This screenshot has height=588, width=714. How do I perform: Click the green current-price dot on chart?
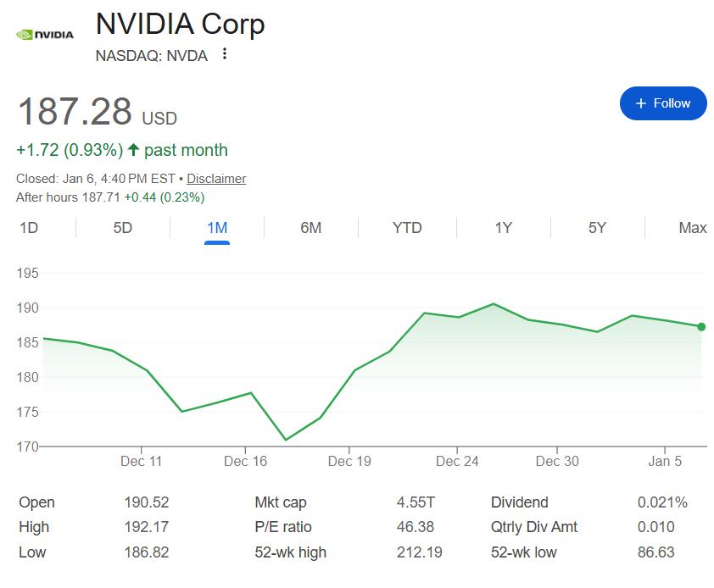click(701, 327)
